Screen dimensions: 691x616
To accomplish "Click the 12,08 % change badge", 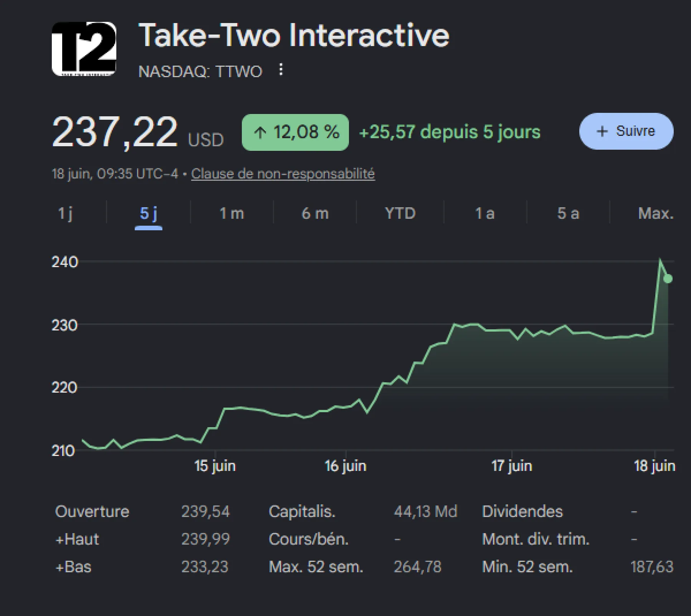I will tap(295, 132).
